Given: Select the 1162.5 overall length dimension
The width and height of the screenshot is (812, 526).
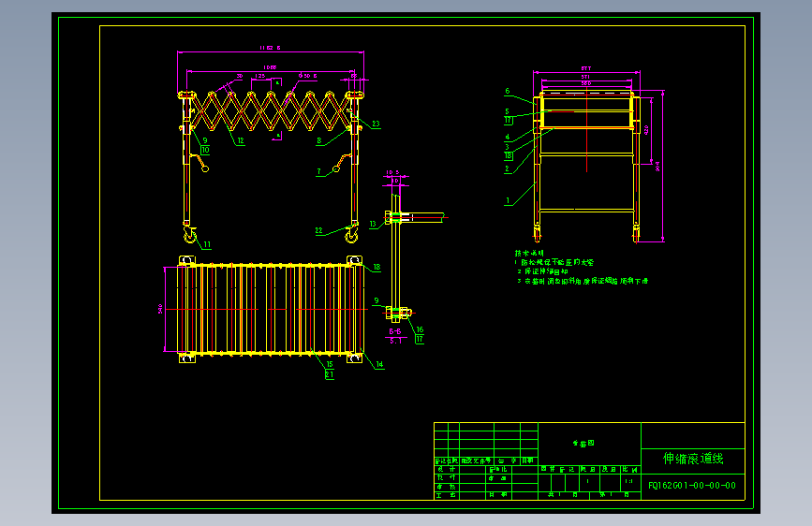Looking at the screenshot, I should pos(270,48).
